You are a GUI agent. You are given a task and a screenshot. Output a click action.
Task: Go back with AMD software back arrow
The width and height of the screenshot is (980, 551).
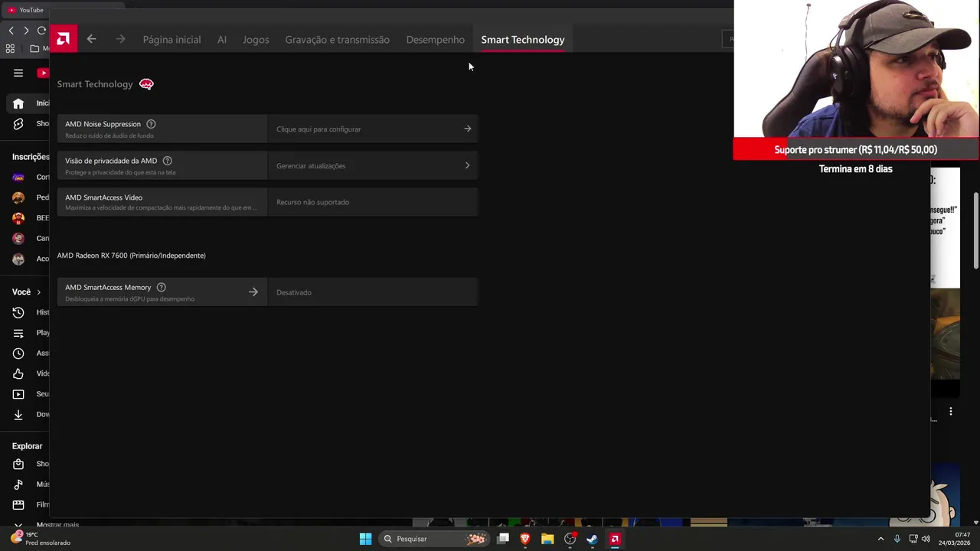point(91,39)
